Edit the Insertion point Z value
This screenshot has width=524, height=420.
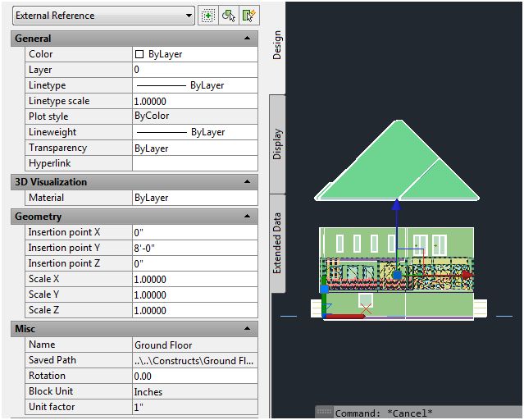(x=195, y=263)
